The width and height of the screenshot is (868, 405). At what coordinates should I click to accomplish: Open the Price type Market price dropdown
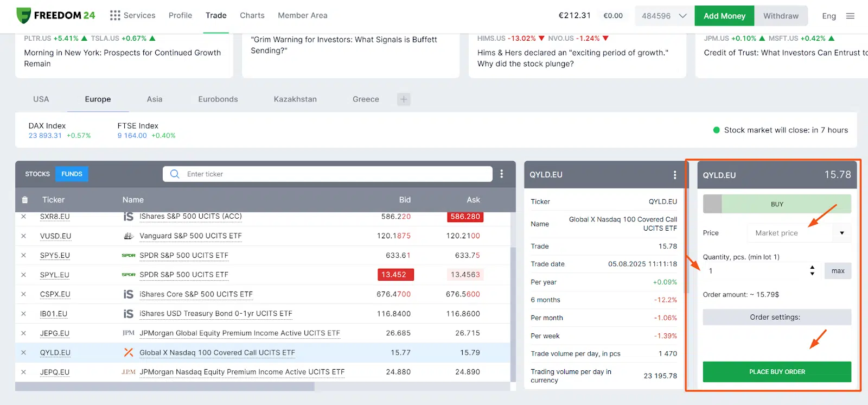pos(799,233)
